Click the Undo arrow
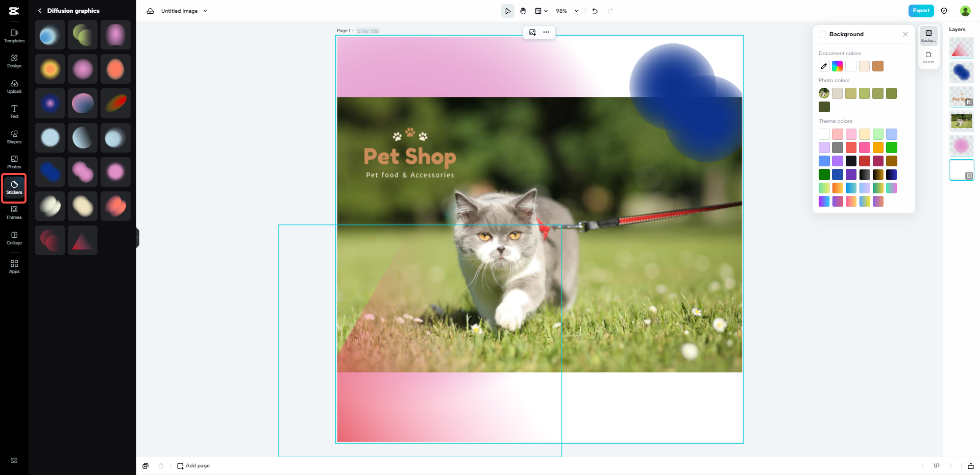Viewport: 980px width, 475px height. tap(595, 11)
